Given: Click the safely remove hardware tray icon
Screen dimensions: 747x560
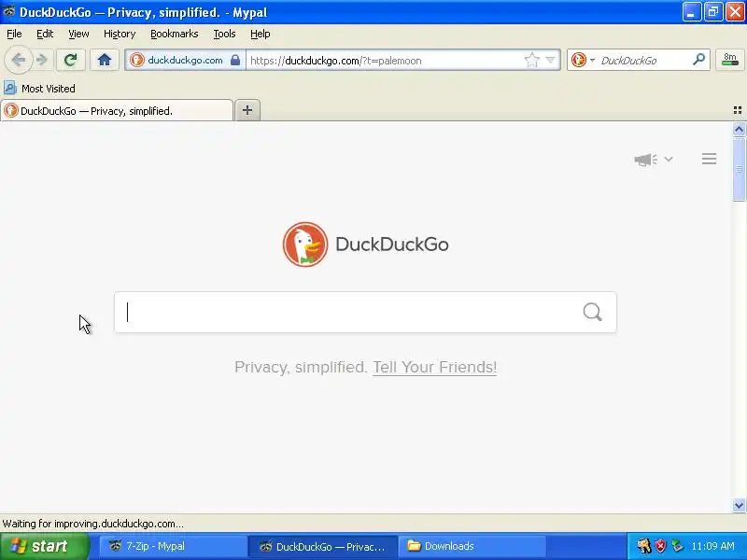Looking at the screenshot, I should tap(677, 546).
